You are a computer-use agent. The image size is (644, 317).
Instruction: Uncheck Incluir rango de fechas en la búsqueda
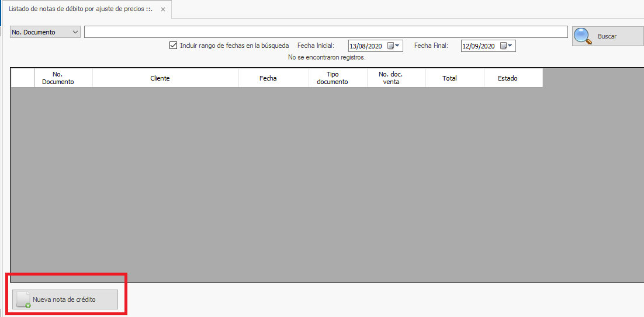click(173, 46)
